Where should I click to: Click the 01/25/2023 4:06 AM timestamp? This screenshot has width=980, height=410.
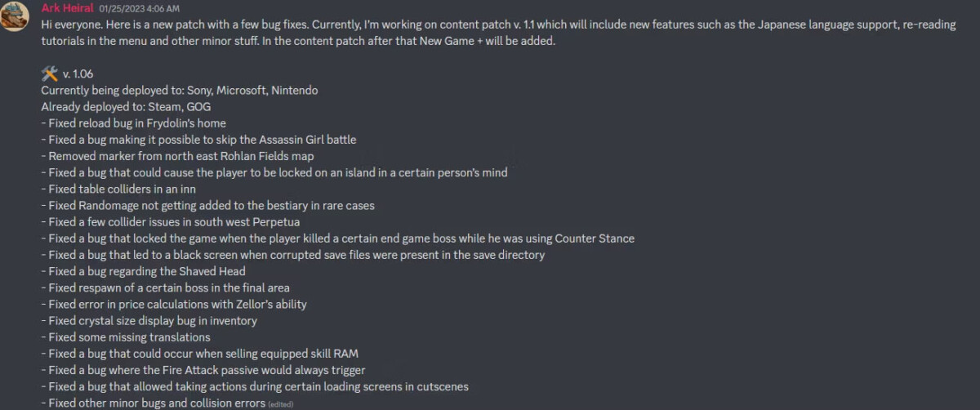pyautogui.click(x=139, y=9)
